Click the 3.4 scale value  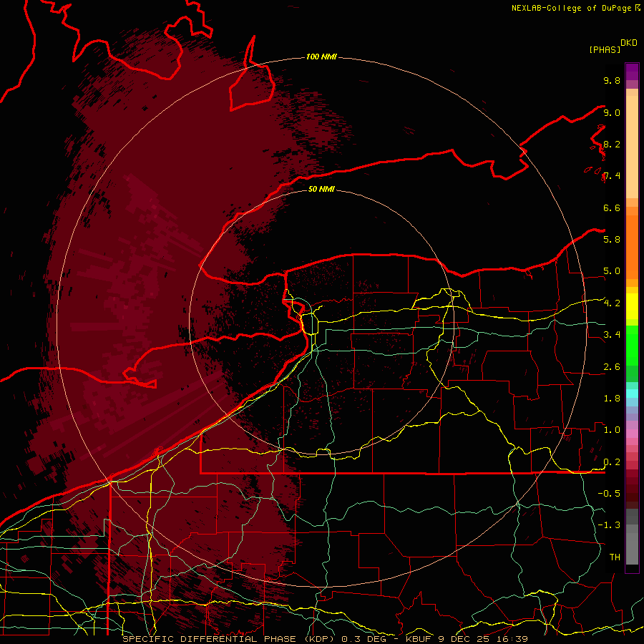[x=612, y=334]
